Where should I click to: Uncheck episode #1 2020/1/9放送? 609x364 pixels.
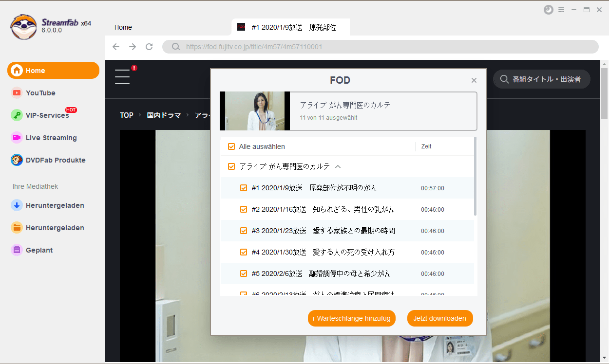click(x=244, y=188)
